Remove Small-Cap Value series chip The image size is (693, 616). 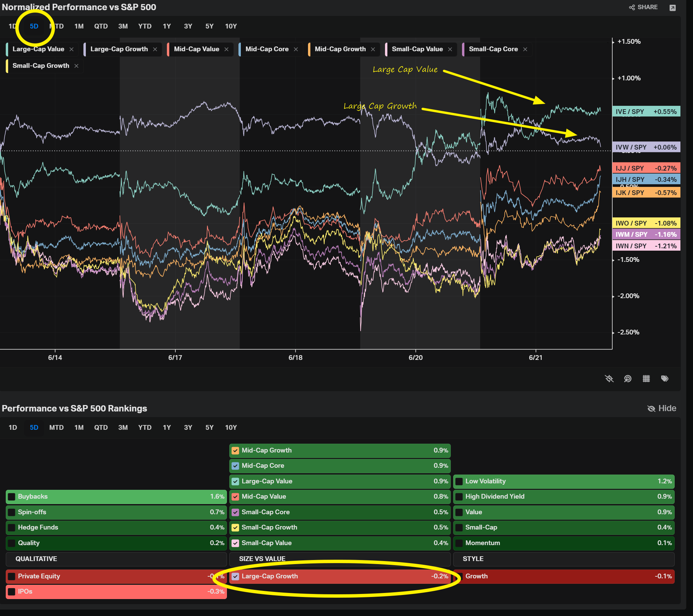point(450,49)
